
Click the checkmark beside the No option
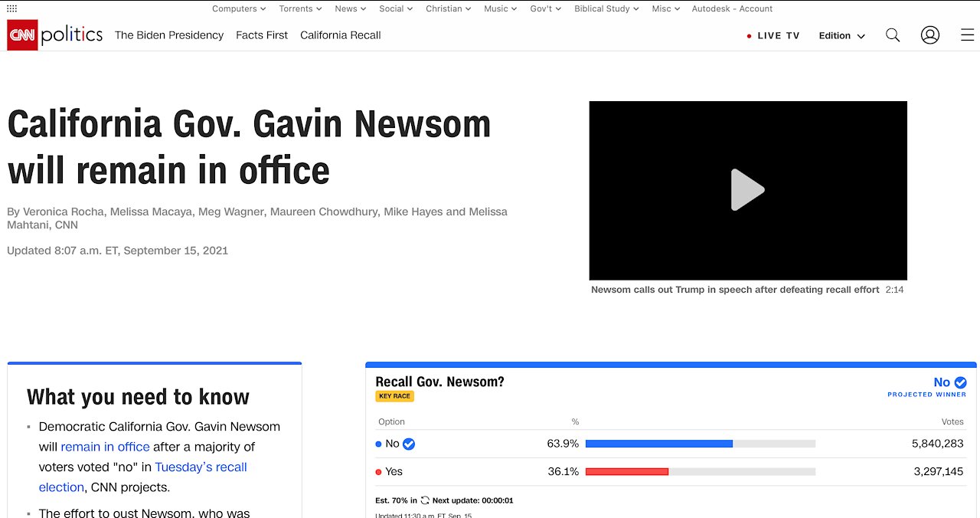point(409,444)
